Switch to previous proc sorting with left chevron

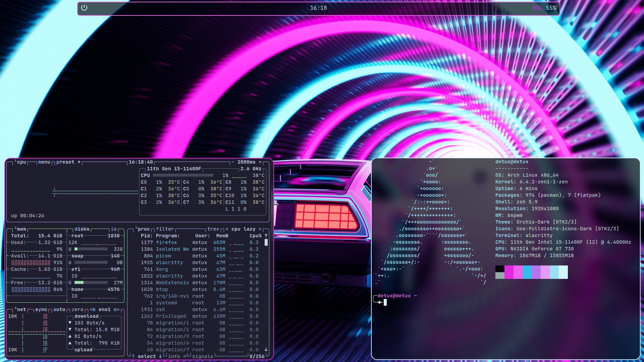click(227, 229)
